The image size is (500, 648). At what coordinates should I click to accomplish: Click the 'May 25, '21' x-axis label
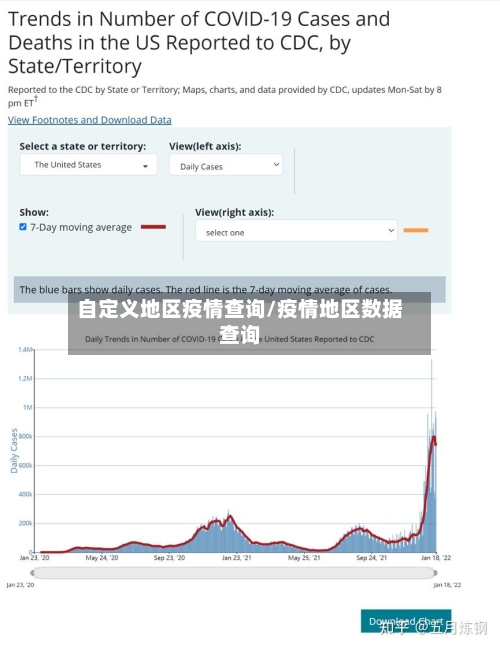click(304, 558)
